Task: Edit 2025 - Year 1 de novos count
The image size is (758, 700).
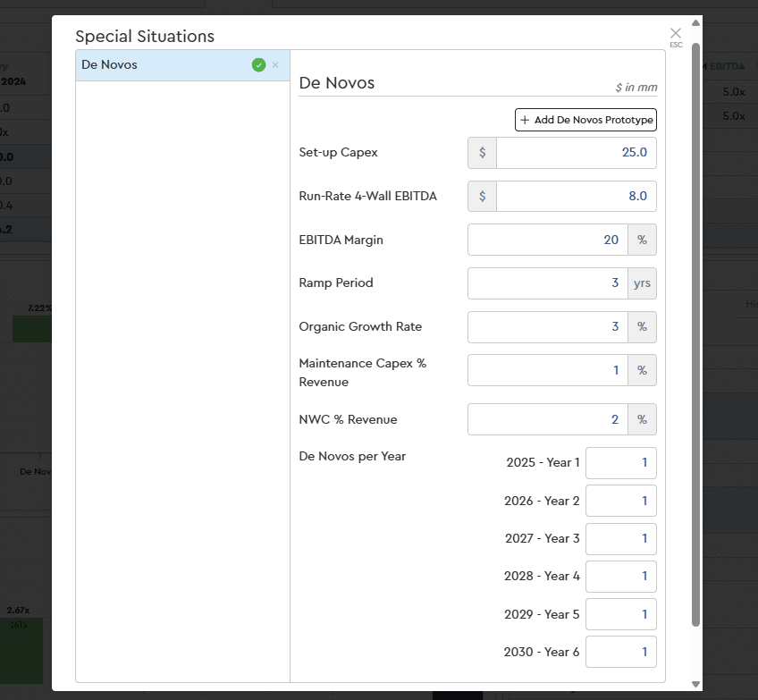Action: click(620, 463)
